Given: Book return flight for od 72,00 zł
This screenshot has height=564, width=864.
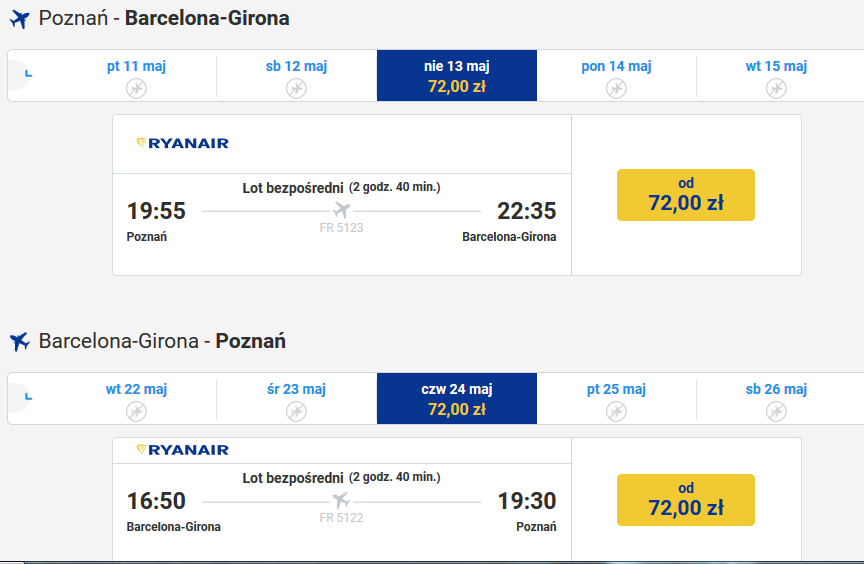Looking at the screenshot, I should click(x=685, y=500).
